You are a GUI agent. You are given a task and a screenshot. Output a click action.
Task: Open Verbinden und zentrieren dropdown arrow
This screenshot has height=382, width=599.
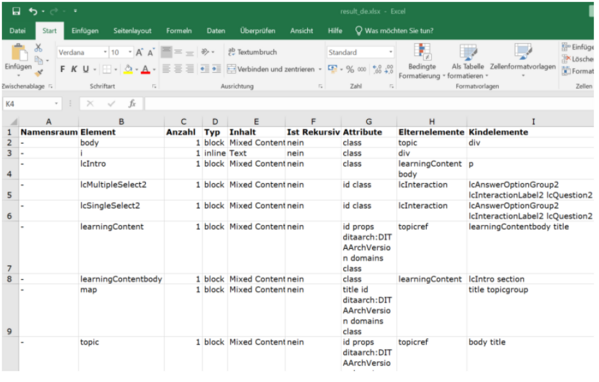[320, 70]
